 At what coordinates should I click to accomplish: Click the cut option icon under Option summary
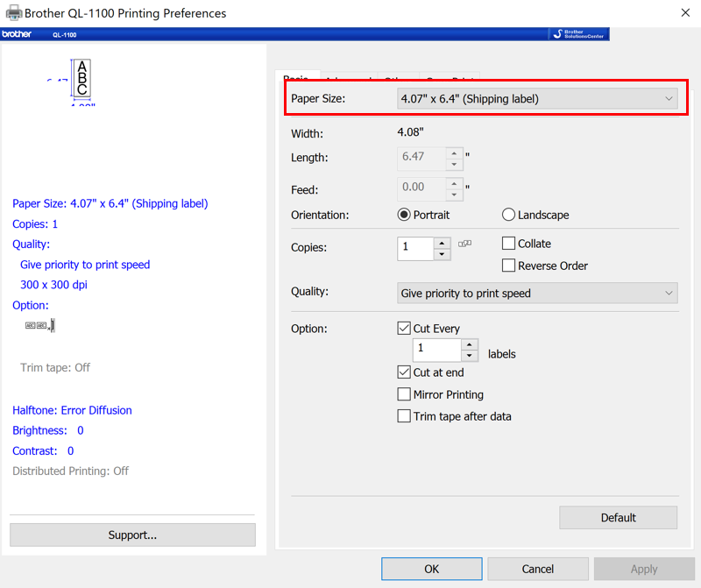point(40,325)
